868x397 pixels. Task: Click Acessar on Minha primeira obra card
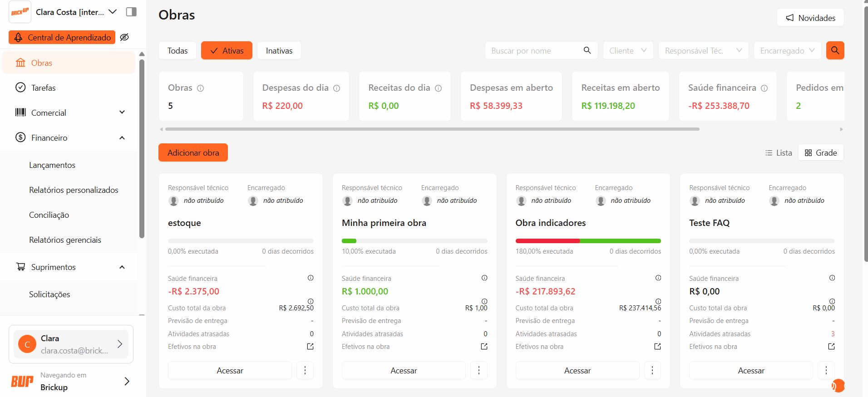coord(403,371)
